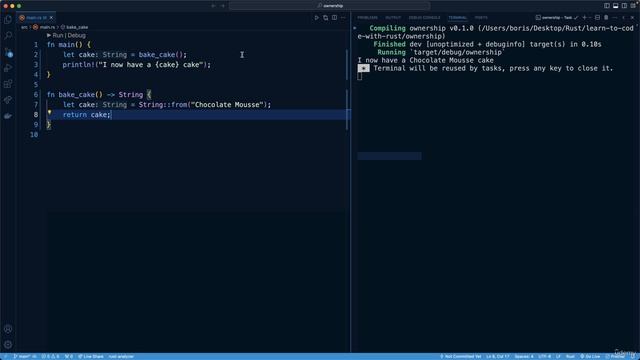
Task: Change end of line via LF status
Action: click(x=558, y=356)
